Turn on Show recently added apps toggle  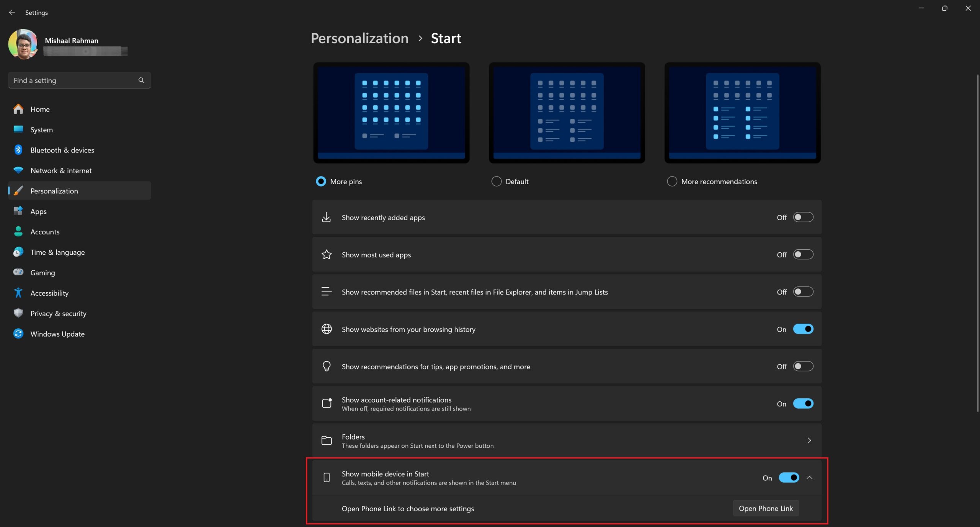coord(803,217)
